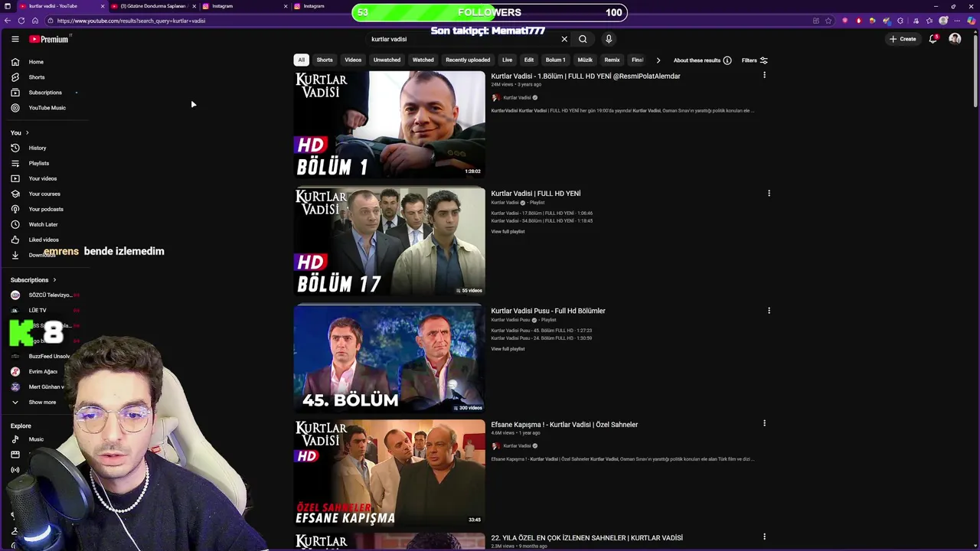The height and width of the screenshot is (551, 980).
Task: Select the Videos filter chip
Action: coord(353,60)
